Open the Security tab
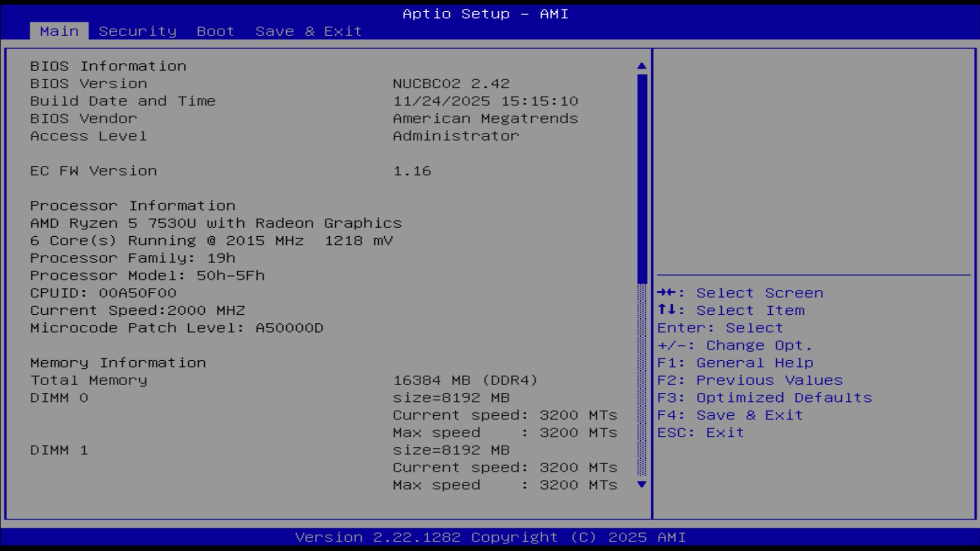 [x=137, y=31]
